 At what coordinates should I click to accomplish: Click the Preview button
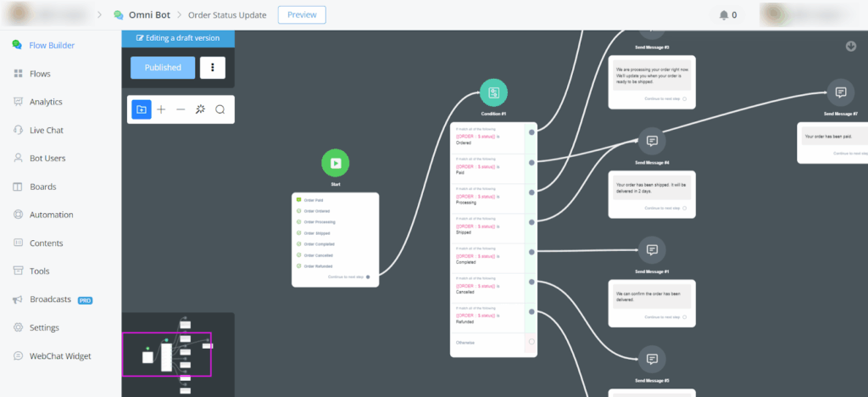302,14
